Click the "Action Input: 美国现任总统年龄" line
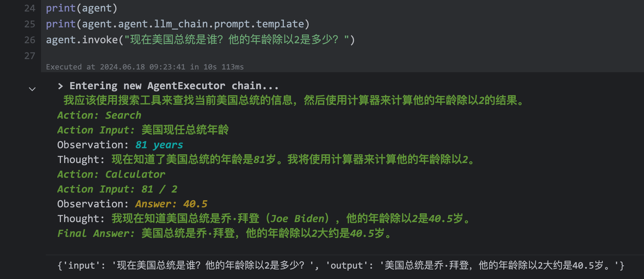The width and height of the screenshot is (644, 279). pos(143,130)
